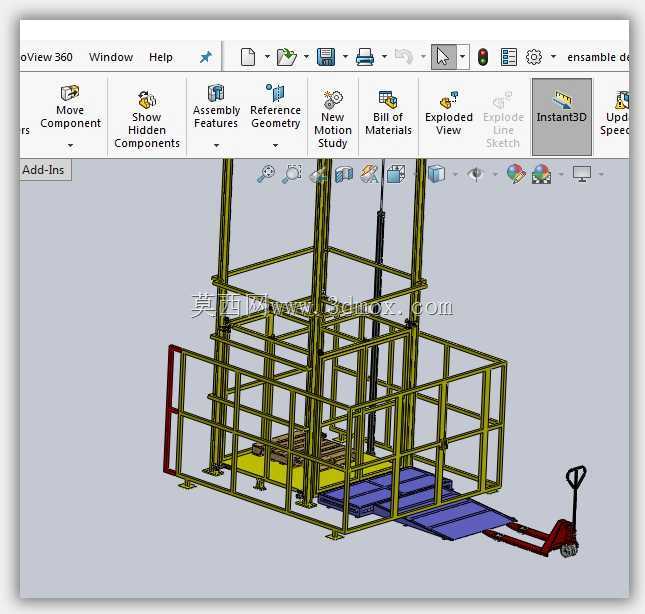Click the New document icon
Image resolution: width=645 pixels, height=614 pixels.
tap(248, 57)
